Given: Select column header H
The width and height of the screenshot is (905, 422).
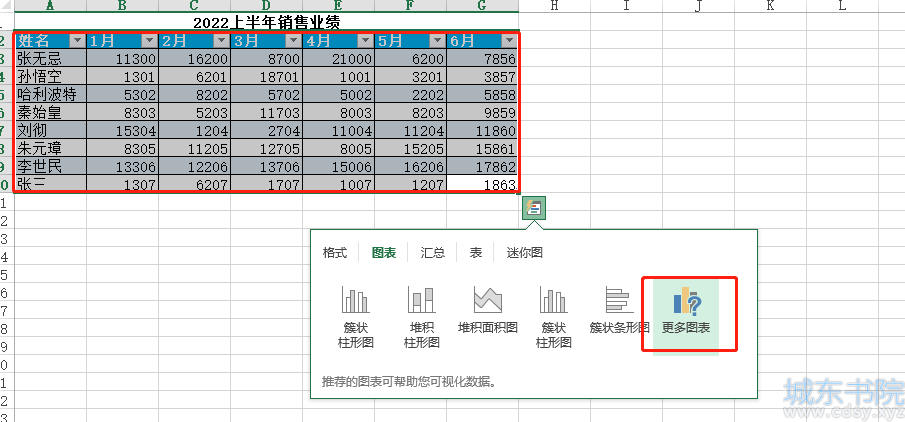Looking at the screenshot, I should [x=554, y=6].
